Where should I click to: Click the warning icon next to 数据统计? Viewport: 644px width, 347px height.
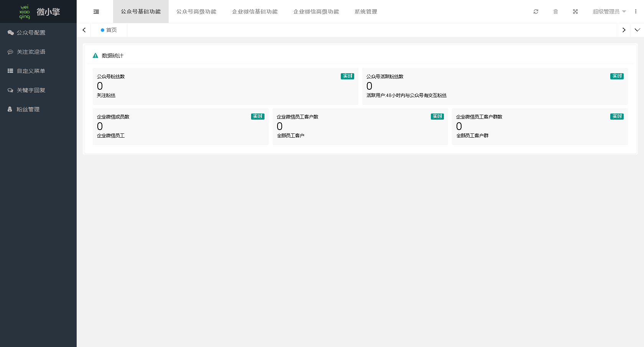95,56
